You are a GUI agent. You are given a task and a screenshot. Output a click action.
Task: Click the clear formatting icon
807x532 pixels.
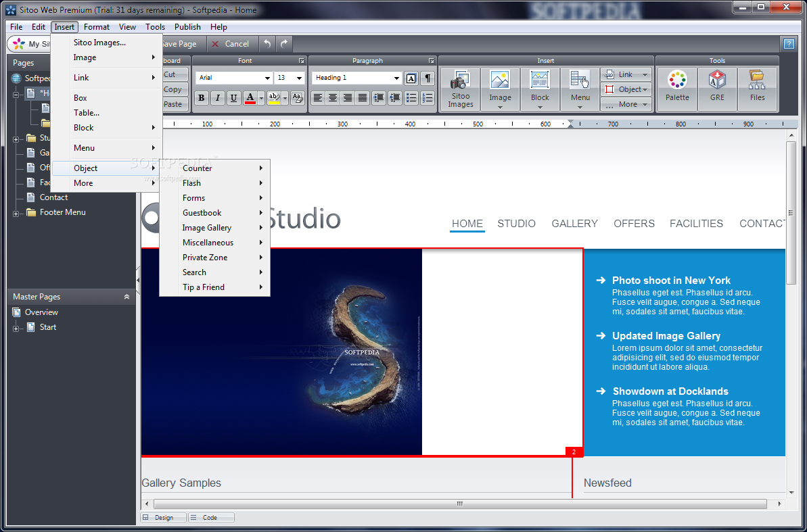click(298, 97)
